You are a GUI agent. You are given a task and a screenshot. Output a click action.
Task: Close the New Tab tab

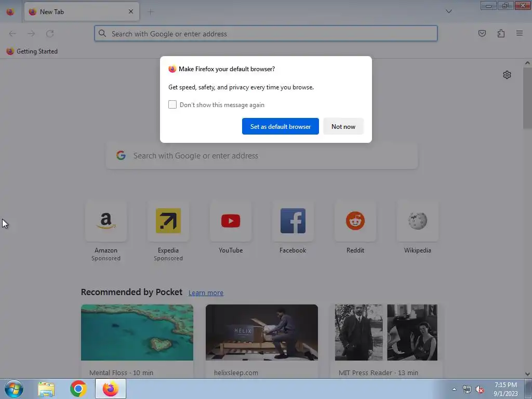click(130, 11)
